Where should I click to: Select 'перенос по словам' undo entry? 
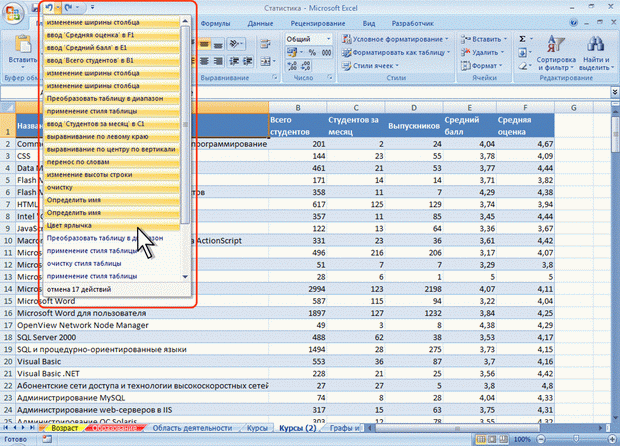(x=112, y=162)
